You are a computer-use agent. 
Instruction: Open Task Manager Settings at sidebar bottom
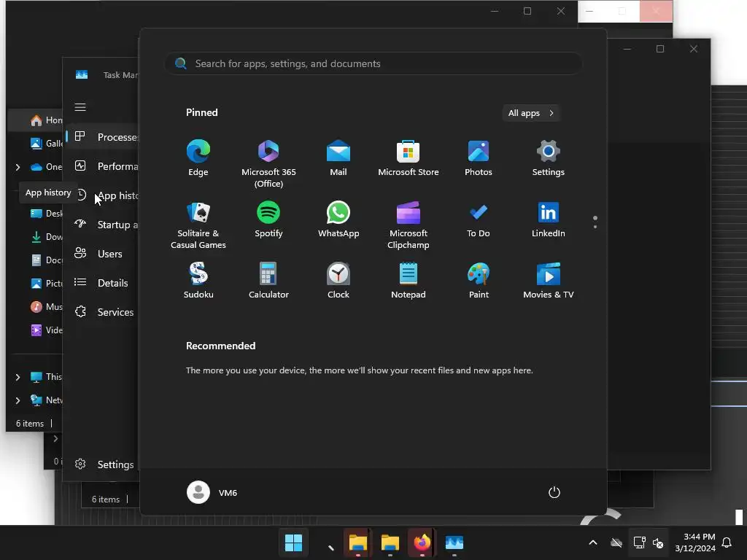[103, 464]
